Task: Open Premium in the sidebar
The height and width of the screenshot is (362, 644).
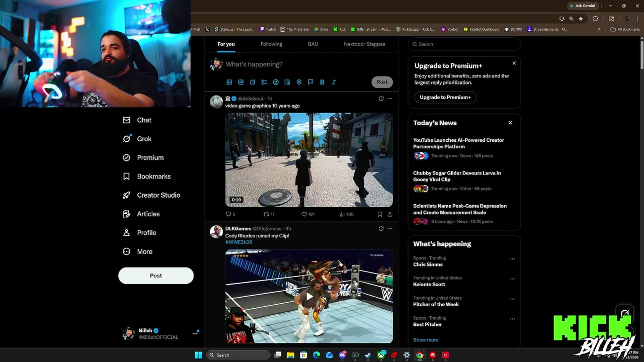Action: tap(143, 158)
